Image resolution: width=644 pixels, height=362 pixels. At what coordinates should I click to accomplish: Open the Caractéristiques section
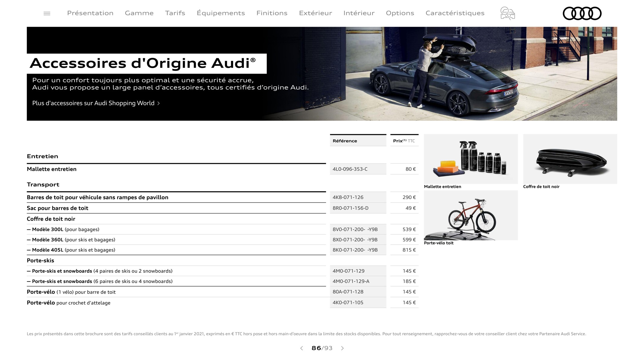tap(455, 13)
